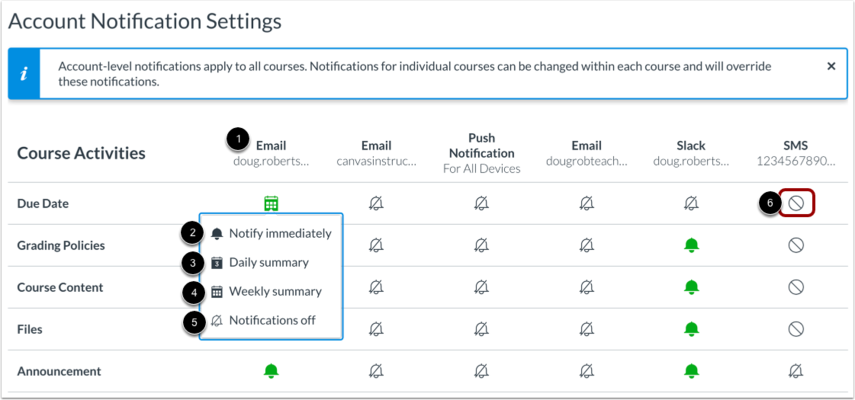Click SMS disabled icon for Grading Policies
This screenshot has height=400, width=855.
pos(796,246)
